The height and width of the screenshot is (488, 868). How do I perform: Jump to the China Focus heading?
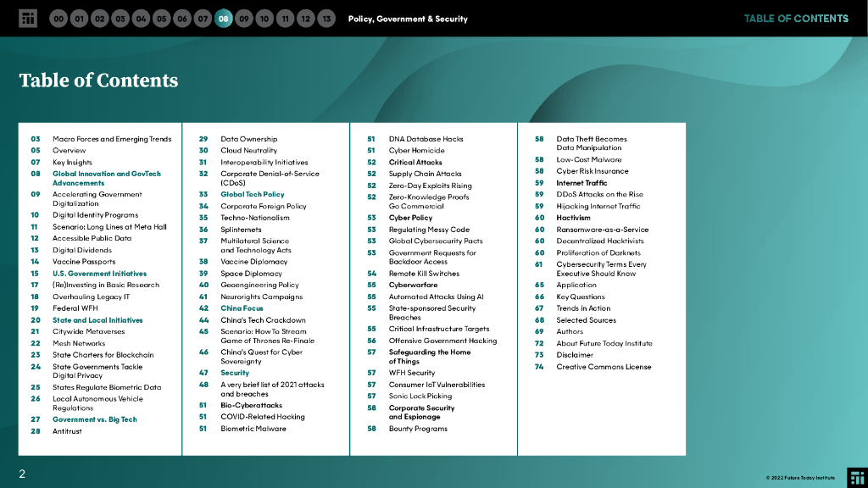pos(242,308)
